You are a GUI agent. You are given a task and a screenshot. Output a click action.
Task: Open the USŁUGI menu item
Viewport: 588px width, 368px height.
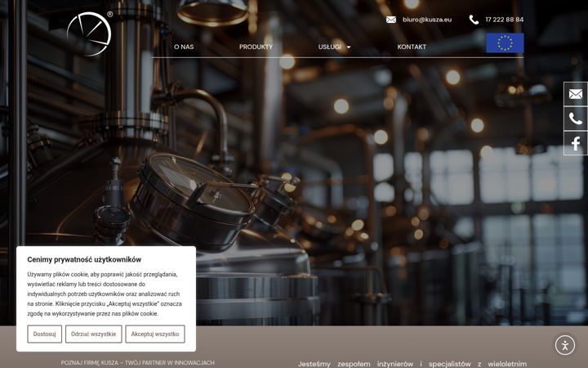pyautogui.click(x=330, y=47)
